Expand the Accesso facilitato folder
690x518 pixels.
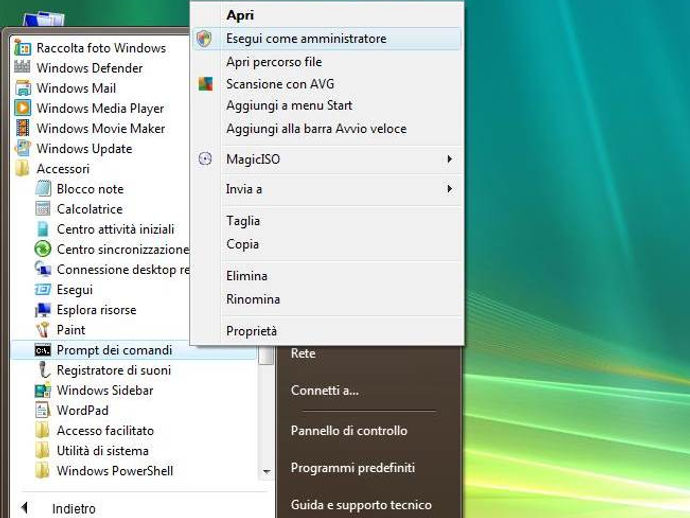105,430
